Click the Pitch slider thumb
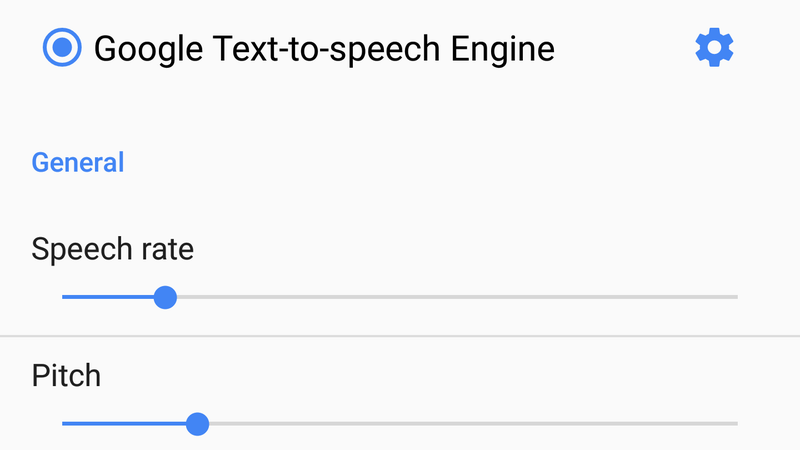800x450 pixels. (197, 424)
